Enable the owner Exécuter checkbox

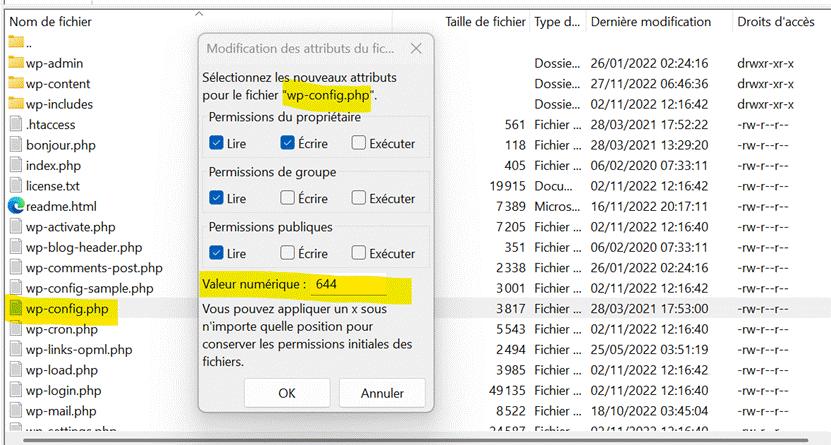pos(358,144)
